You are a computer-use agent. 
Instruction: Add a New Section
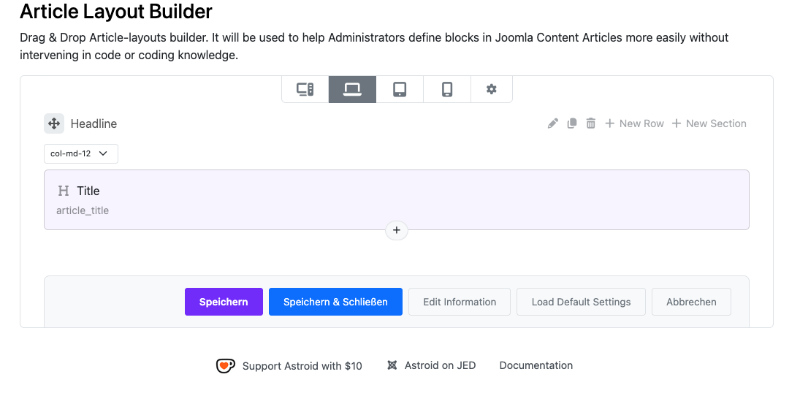coord(709,123)
